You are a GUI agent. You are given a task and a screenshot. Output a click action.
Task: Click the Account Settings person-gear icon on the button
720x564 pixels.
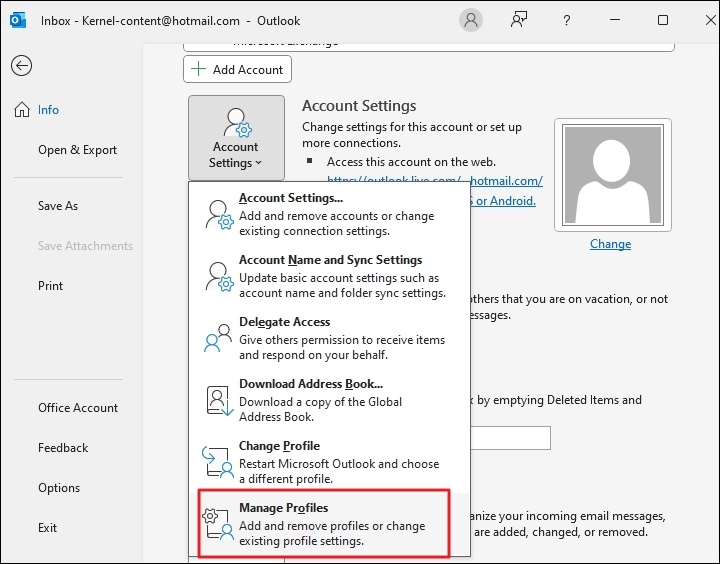point(237,123)
